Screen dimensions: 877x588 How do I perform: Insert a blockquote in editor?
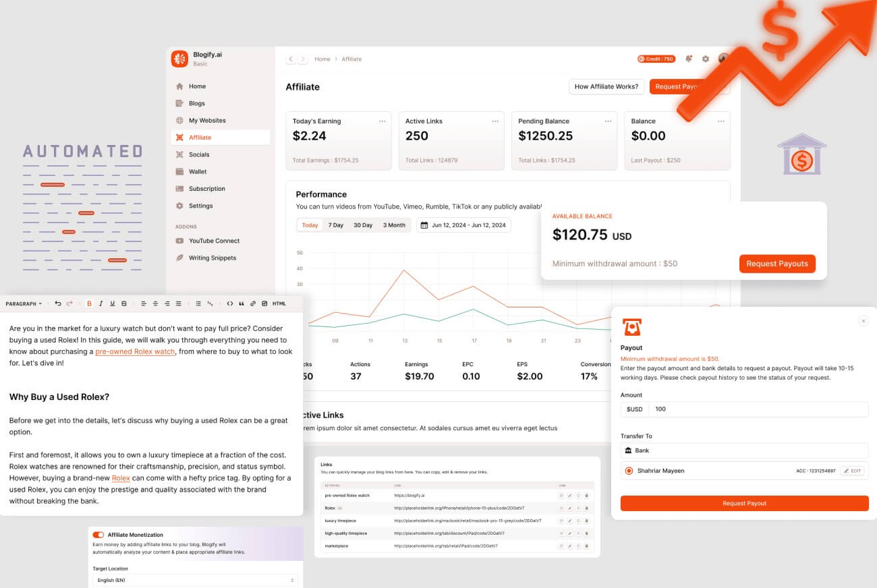(x=242, y=304)
